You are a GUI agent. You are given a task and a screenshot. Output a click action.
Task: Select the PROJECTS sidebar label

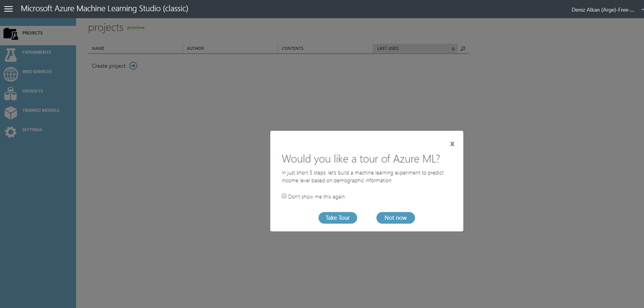(32, 33)
